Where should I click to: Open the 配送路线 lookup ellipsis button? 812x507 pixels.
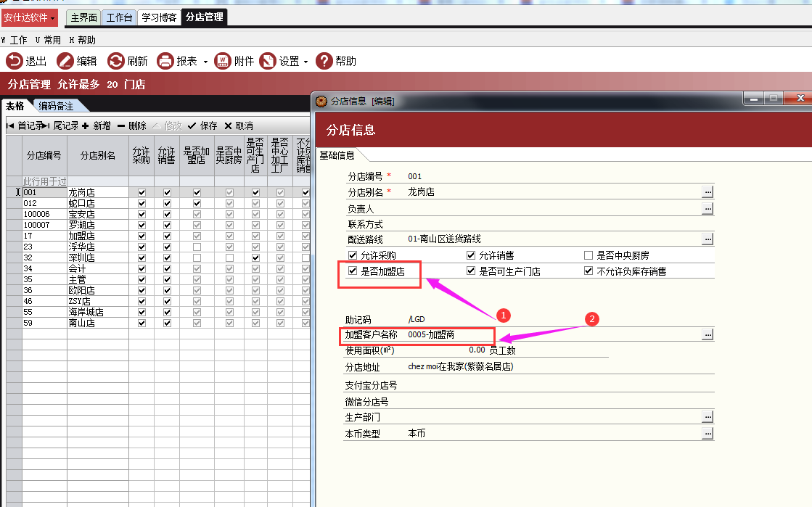point(708,239)
